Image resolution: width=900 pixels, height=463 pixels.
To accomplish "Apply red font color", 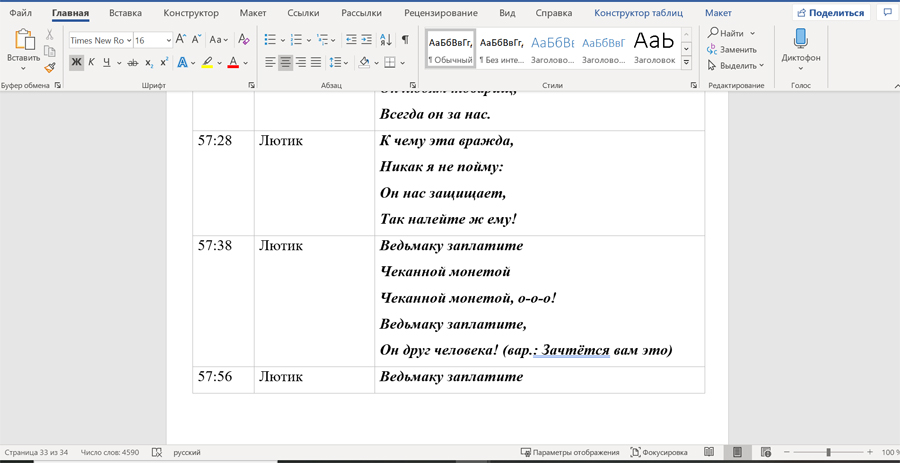I will point(233,63).
